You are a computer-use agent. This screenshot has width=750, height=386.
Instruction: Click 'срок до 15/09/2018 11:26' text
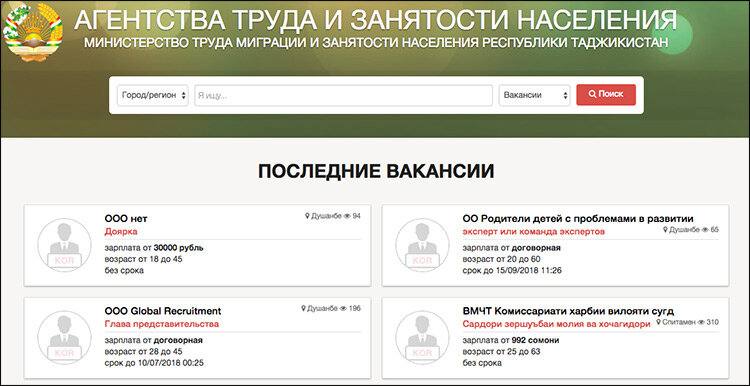tap(512, 270)
